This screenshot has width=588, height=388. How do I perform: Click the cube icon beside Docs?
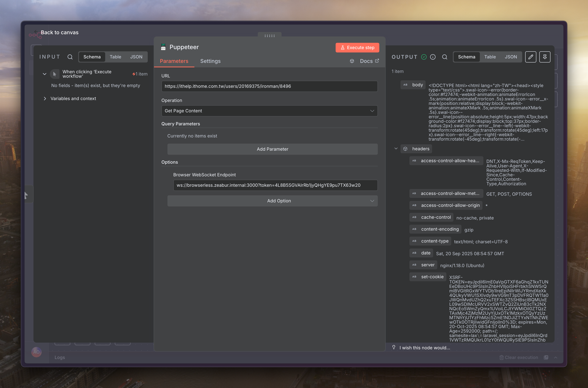pyautogui.click(x=352, y=61)
